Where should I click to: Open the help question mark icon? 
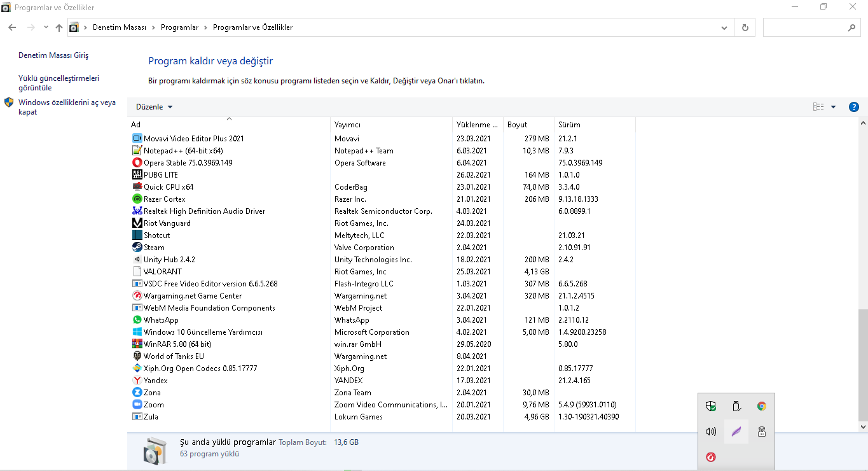[x=854, y=107]
